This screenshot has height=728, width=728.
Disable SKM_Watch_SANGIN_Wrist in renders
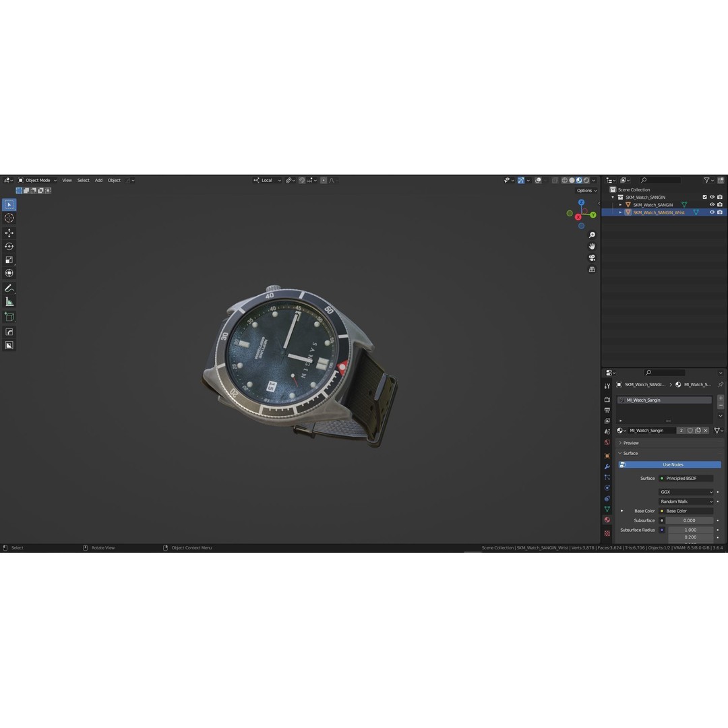(x=720, y=212)
